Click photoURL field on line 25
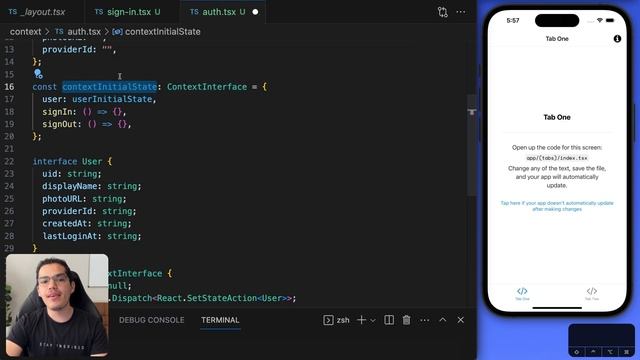The width and height of the screenshot is (640, 360). click(x=62, y=199)
